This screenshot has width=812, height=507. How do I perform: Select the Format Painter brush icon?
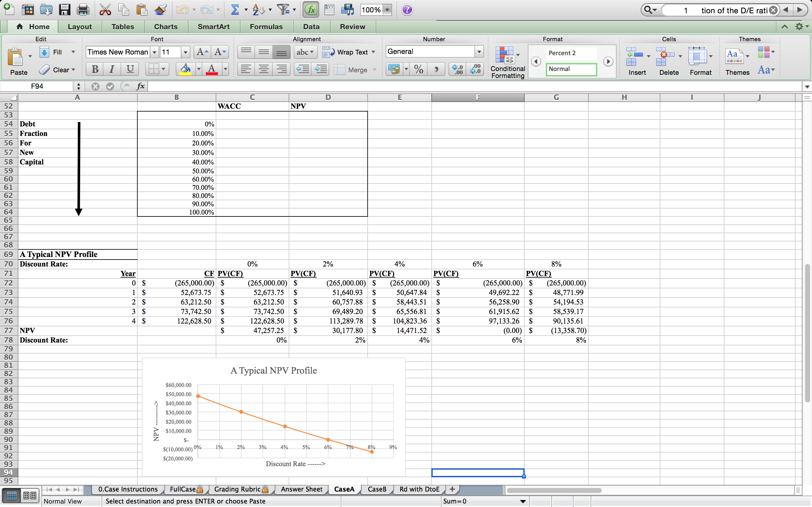tap(160, 10)
